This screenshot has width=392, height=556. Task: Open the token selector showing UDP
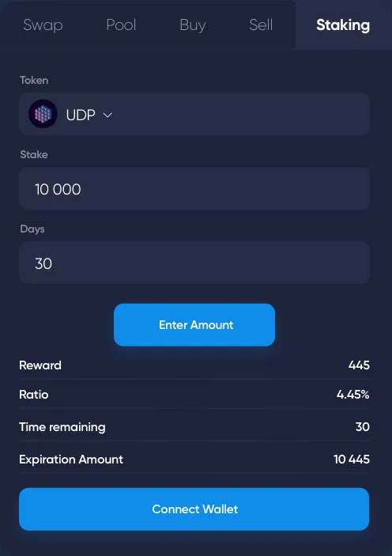tap(194, 114)
